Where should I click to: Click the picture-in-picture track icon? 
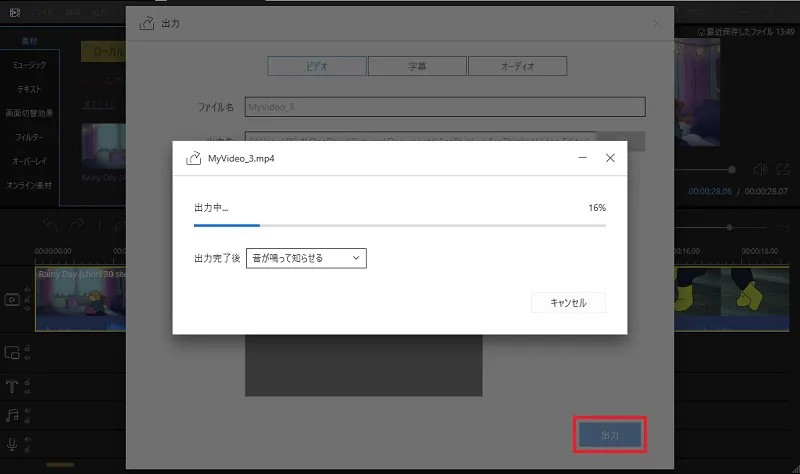pos(13,352)
